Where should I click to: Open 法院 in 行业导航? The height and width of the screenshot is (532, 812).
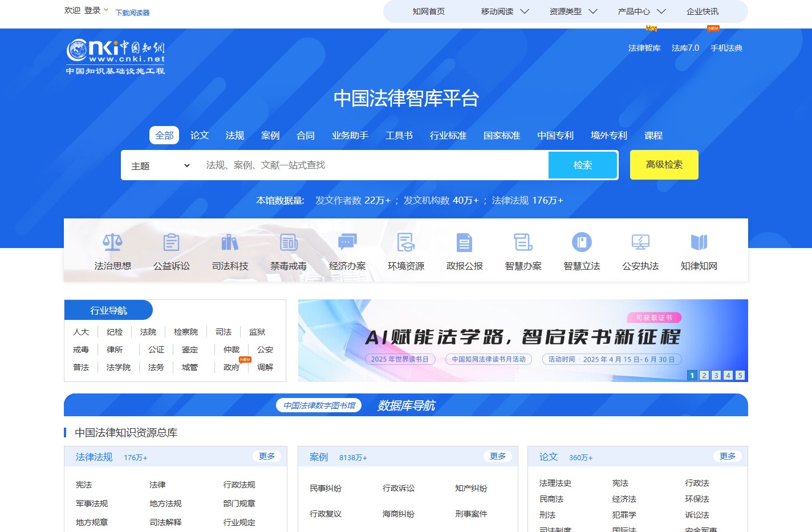[148, 332]
